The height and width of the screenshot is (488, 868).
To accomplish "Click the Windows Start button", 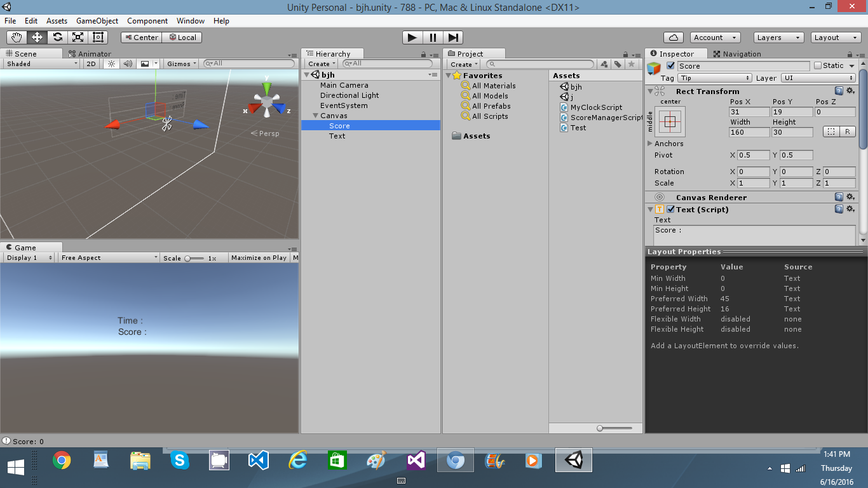I will tap(16, 468).
